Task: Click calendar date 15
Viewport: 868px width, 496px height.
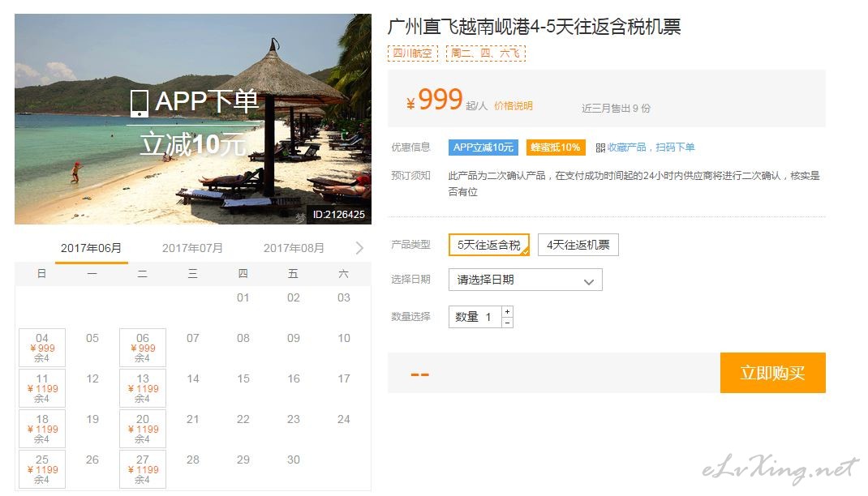Action: [x=243, y=378]
